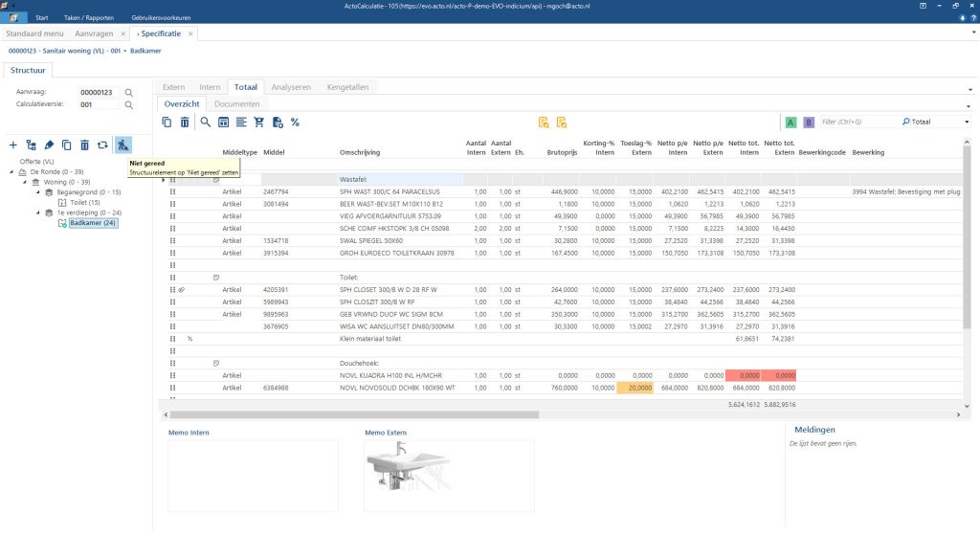980x536 pixels.
Task: Collapse the De Ronde tree node
Action: pos(11,171)
